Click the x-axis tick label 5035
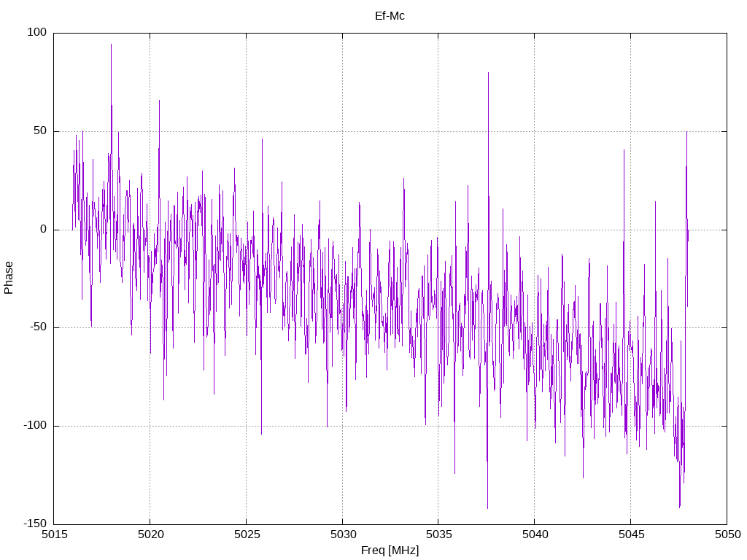Viewport: 747px width, 560px height. click(x=438, y=534)
